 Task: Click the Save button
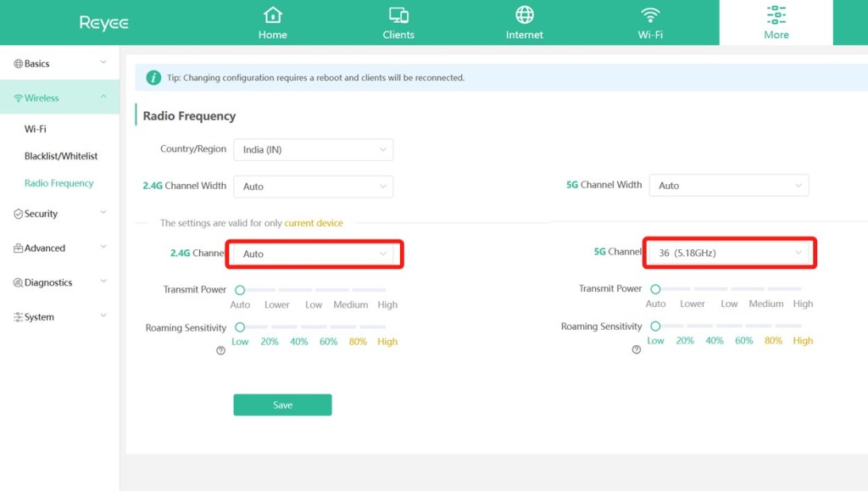[282, 405]
